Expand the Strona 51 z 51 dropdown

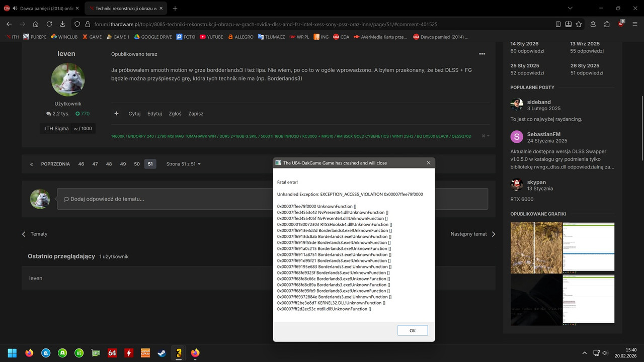pyautogui.click(x=183, y=164)
